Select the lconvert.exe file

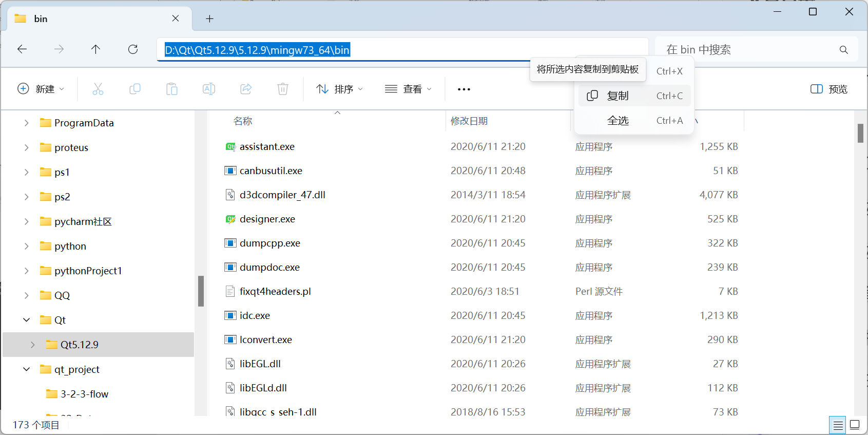(x=266, y=339)
